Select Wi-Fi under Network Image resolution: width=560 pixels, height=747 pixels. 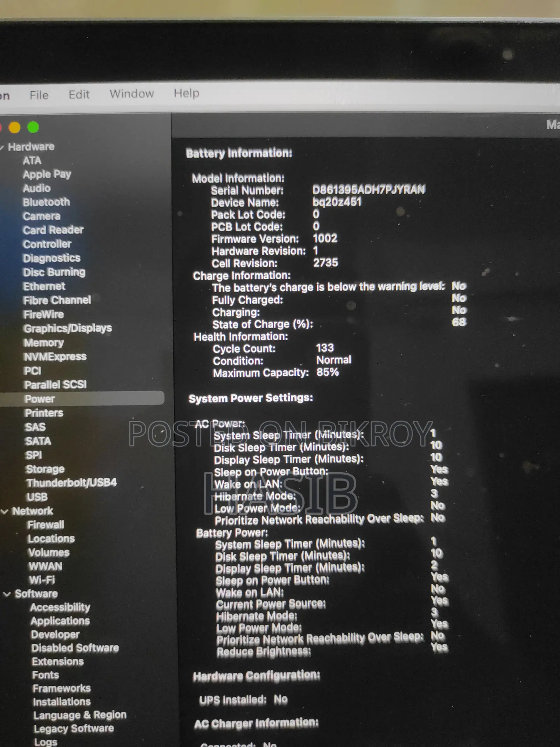coord(42,580)
